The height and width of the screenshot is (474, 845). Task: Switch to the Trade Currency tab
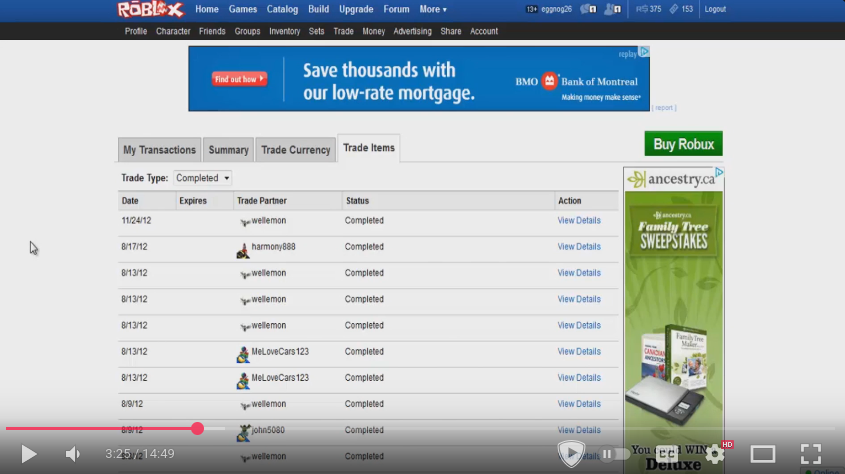pos(295,150)
